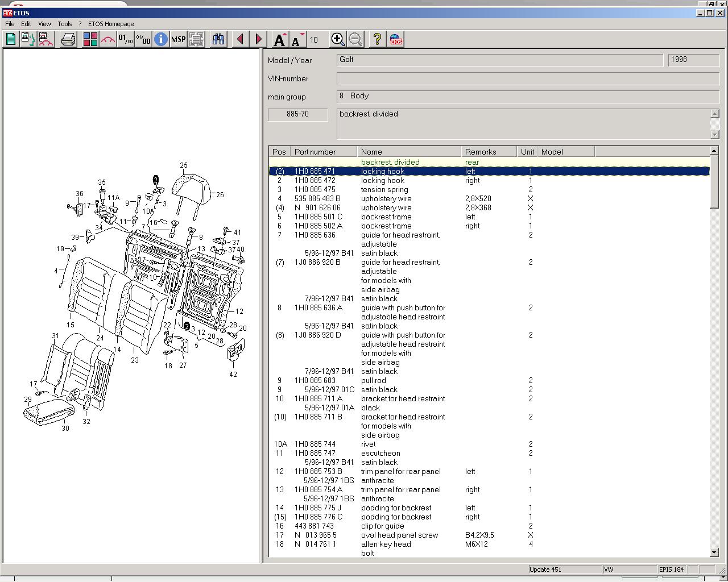Open the File menu
Image resolution: width=728 pixels, height=582 pixels.
pos(10,24)
